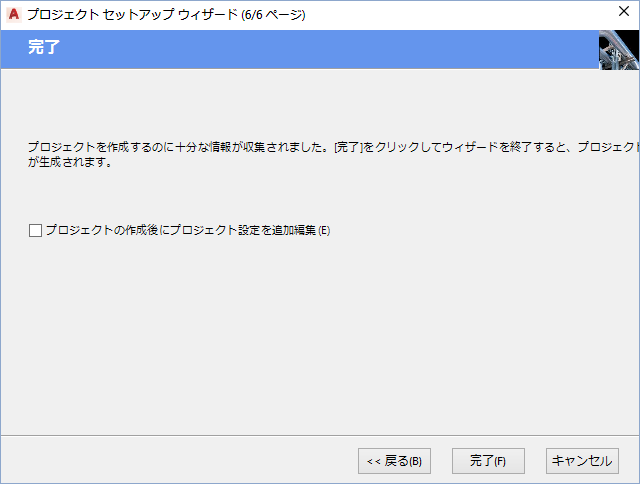Enable the プロジェクト設定を追加編集 checkbox
The width and height of the screenshot is (640, 484).
(x=36, y=230)
